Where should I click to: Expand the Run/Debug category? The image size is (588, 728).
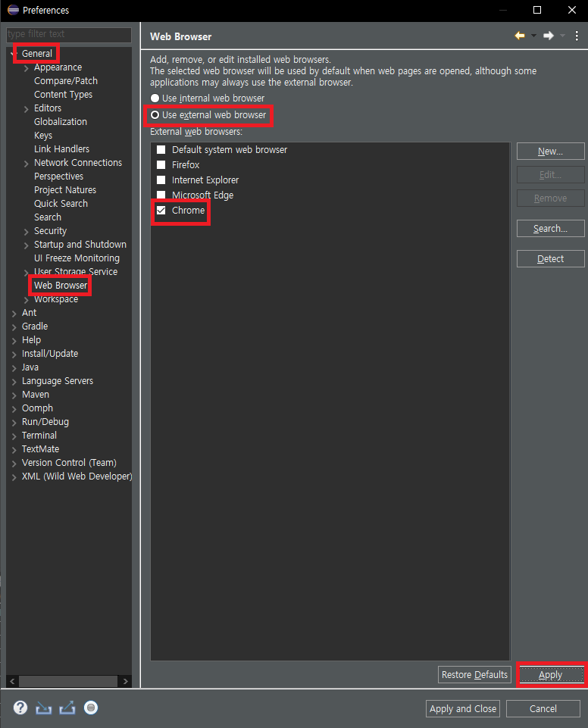tap(14, 423)
